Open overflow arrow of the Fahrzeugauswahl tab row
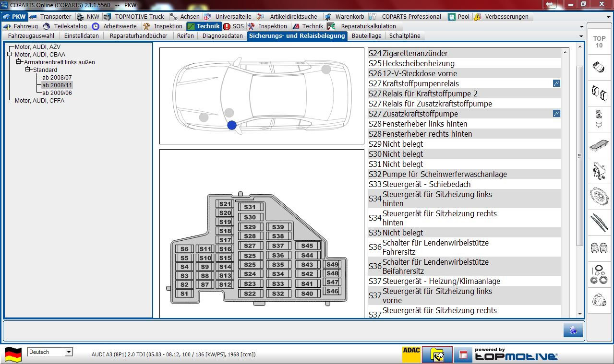The width and height of the screenshot is (614, 364). click(x=582, y=36)
